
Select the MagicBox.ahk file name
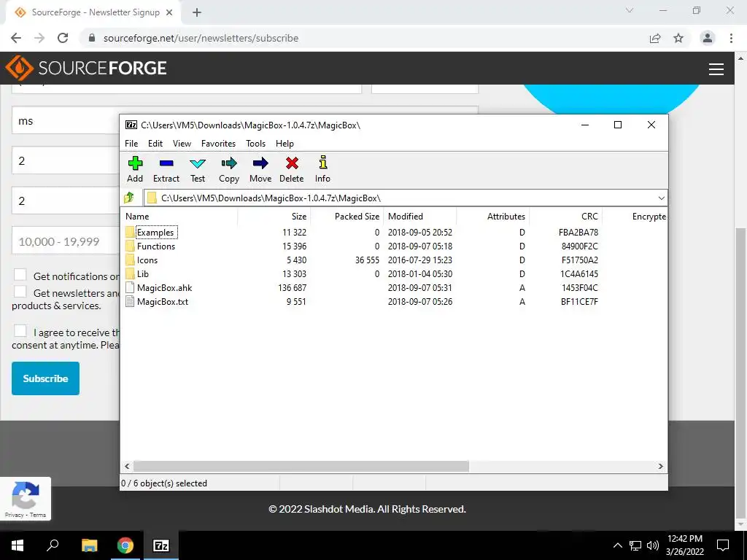pos(164,287)
